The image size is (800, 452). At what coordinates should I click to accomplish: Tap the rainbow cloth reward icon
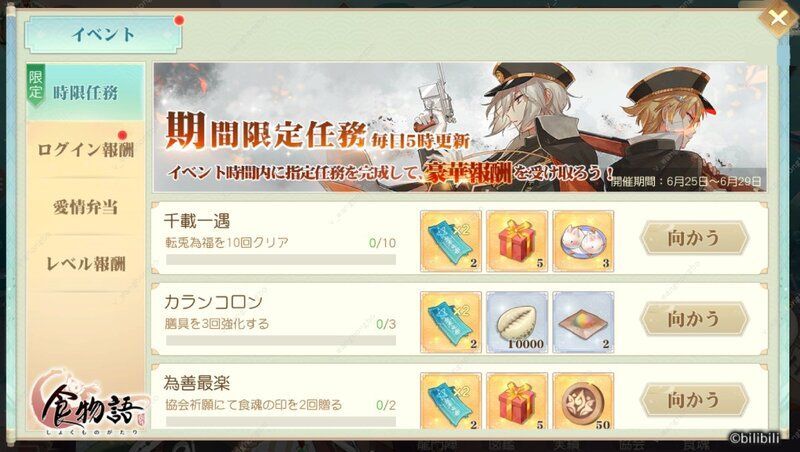(583, 322)
